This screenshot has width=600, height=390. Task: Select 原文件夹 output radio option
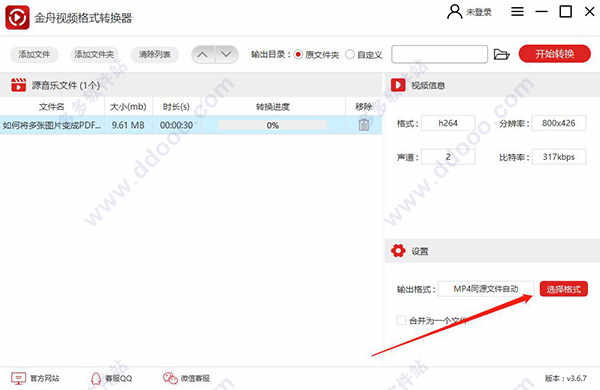coord(298,54)
